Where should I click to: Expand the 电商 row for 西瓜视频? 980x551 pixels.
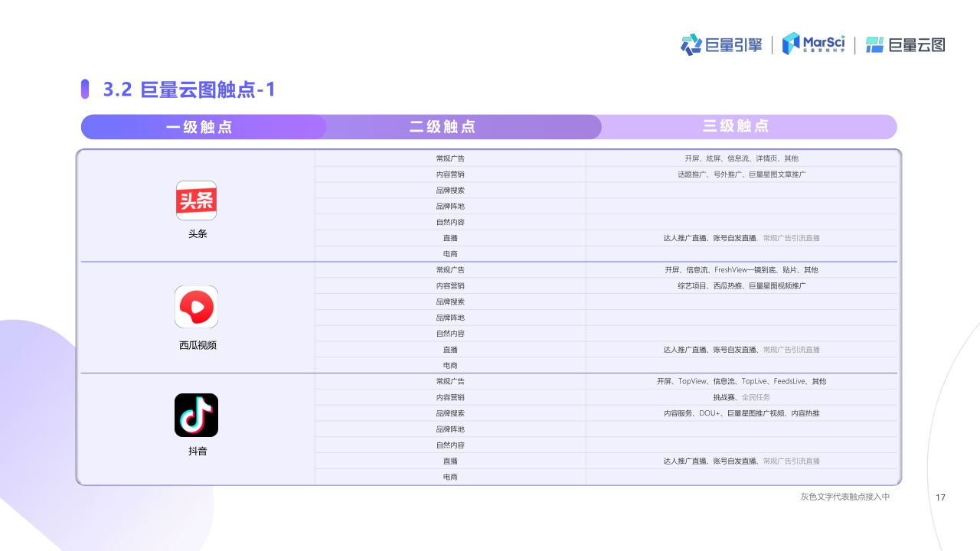450,365
